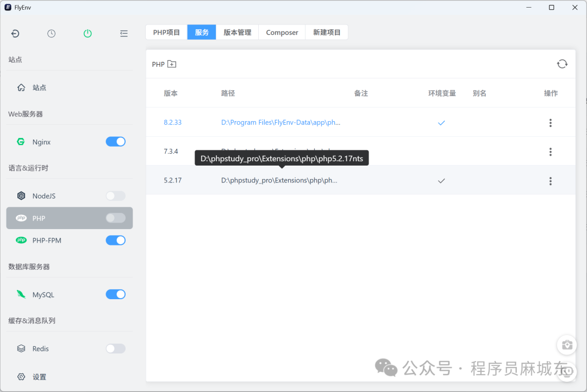Select Redis in the sidebar
587x392 pixels.
click(70, 349)
